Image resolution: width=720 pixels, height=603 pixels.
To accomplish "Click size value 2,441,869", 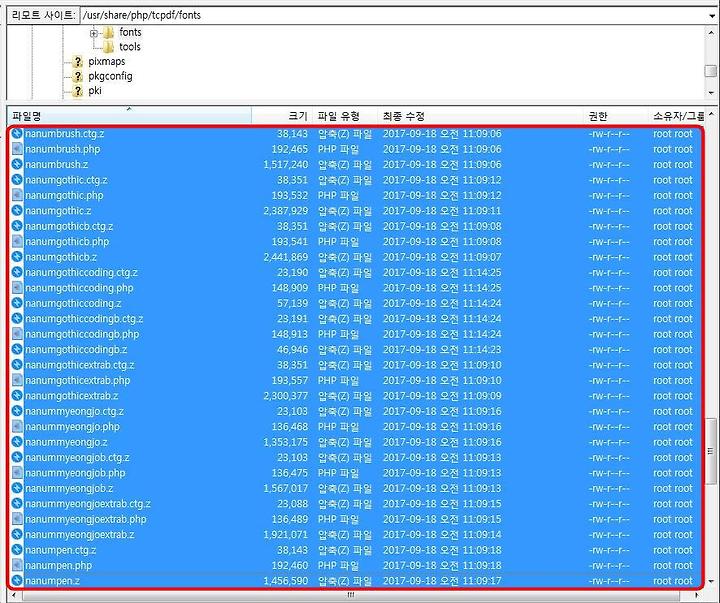I will (x=286, y=257).
